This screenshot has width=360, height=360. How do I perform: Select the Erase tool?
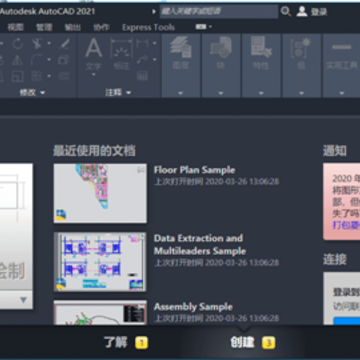tap(64, 44)
